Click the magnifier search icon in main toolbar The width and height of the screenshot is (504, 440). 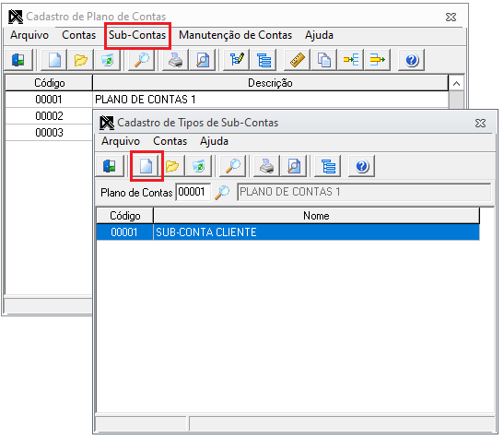pyautogui.click(x=141, y=60)
